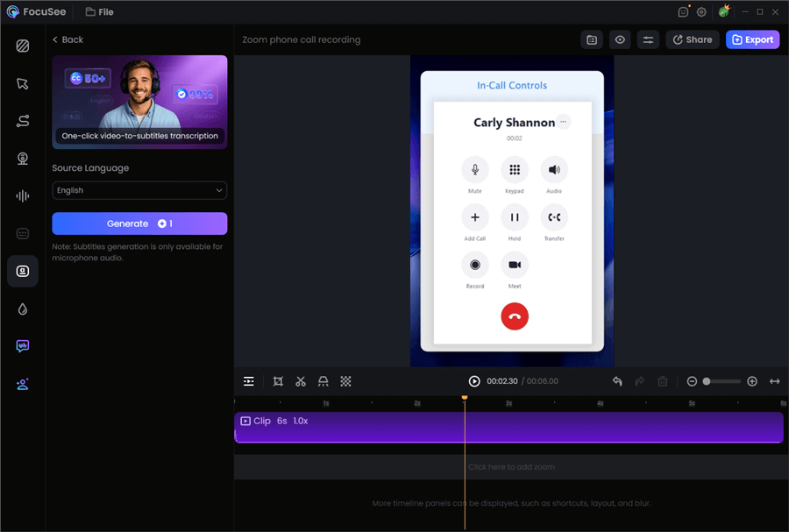Open the adjustment sliders panel
The image size is (789, 532).
(x=648, y=39)
